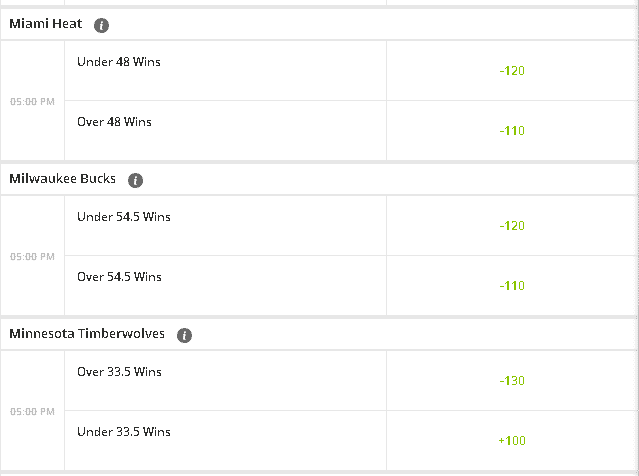639x476 pixels.
Task: Click the Miami Heat section header
Action: 46,24
